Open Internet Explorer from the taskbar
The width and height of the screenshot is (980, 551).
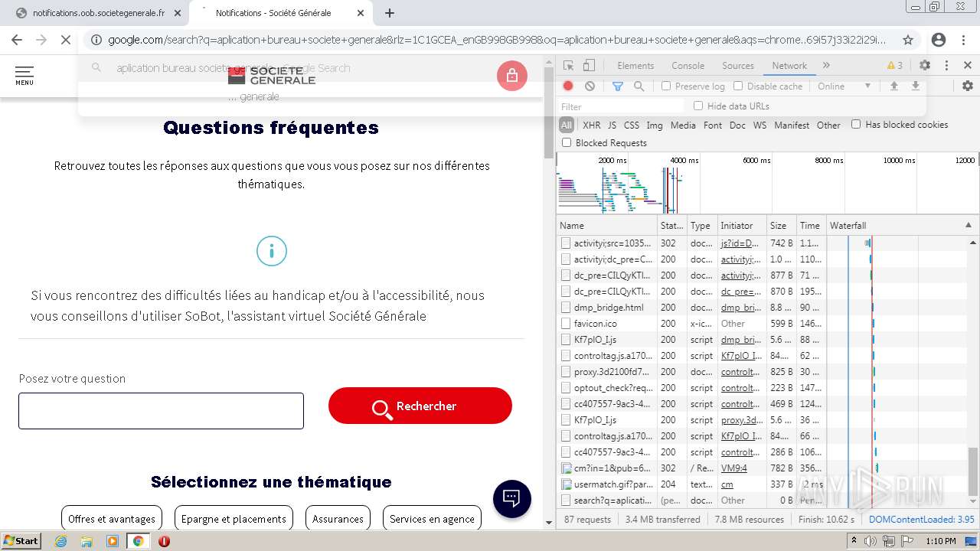pyautogui.click(x=60, y=541)
